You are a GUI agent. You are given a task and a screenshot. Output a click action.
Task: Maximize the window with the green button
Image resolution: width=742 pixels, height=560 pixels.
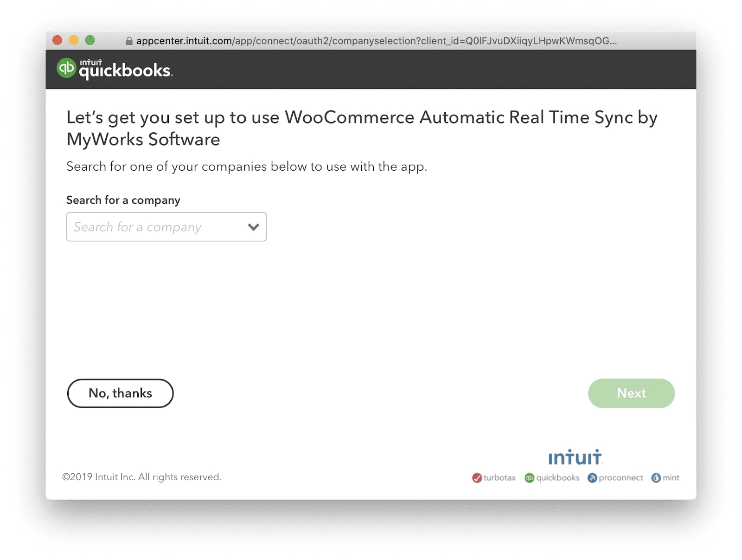coord(90,40)
